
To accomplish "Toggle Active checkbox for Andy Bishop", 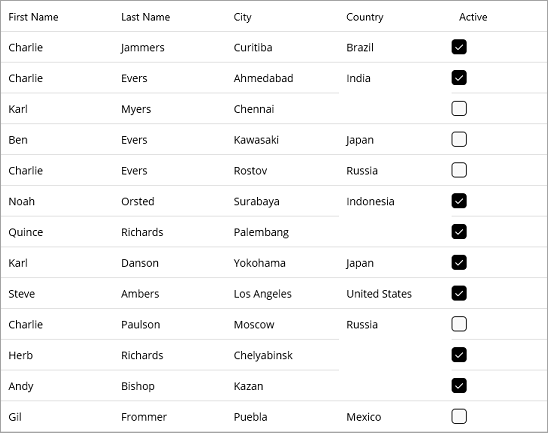I will click(459, 385).
